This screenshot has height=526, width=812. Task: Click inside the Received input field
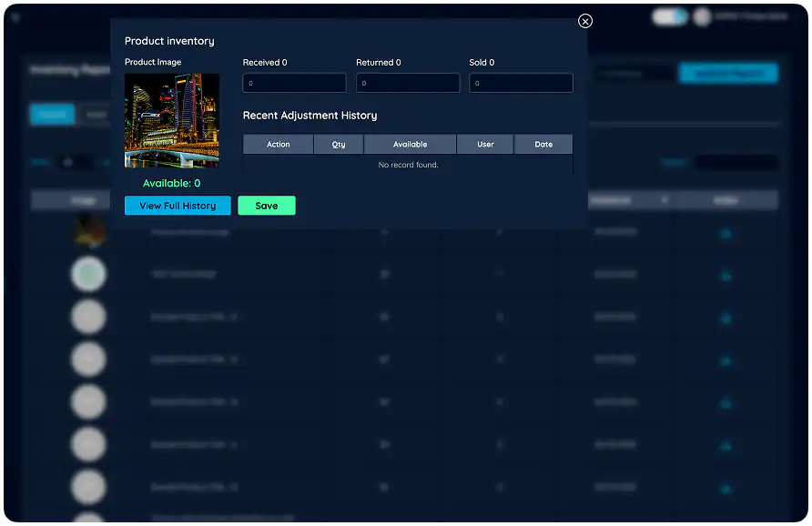pyautogui.click(x=293, y=82)
